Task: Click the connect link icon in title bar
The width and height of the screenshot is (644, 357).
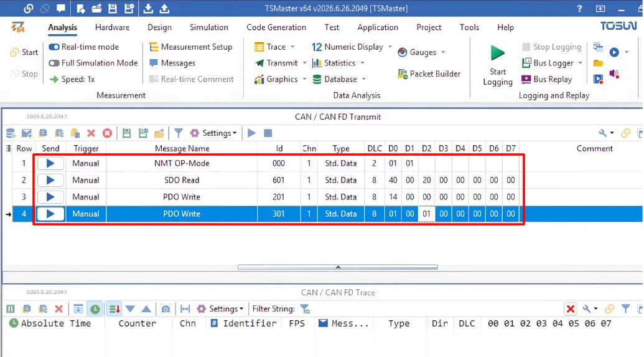Action: point(29,8)
